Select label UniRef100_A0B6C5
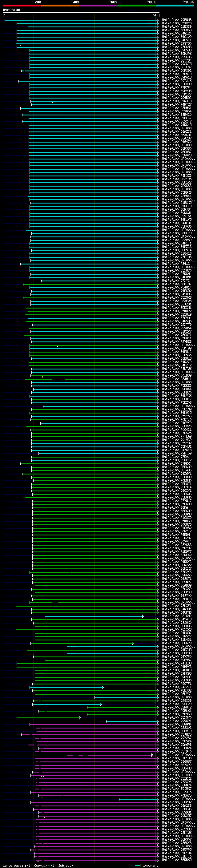 click(177, 796)
